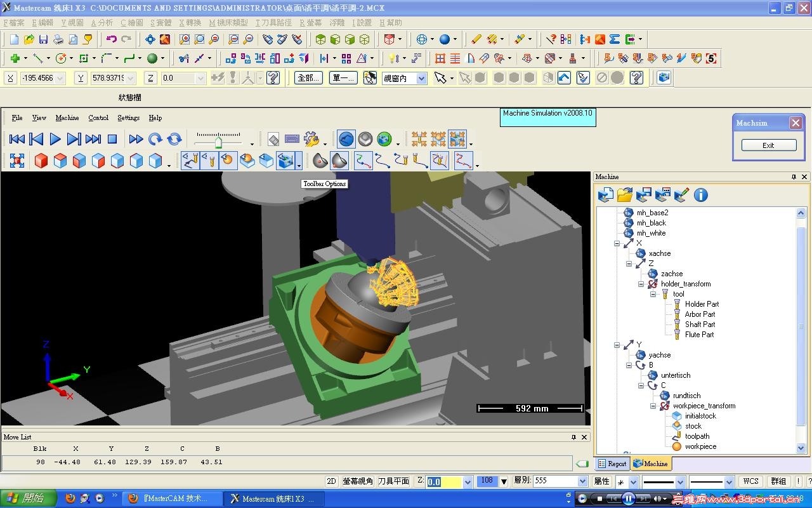Click the WCS button in status bar

click(x=750, y=481)
